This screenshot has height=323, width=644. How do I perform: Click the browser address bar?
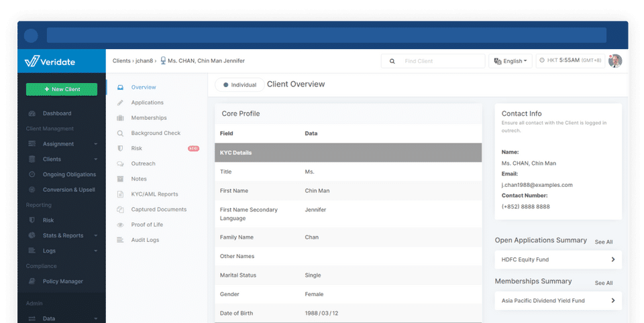(x=327, y=36)
